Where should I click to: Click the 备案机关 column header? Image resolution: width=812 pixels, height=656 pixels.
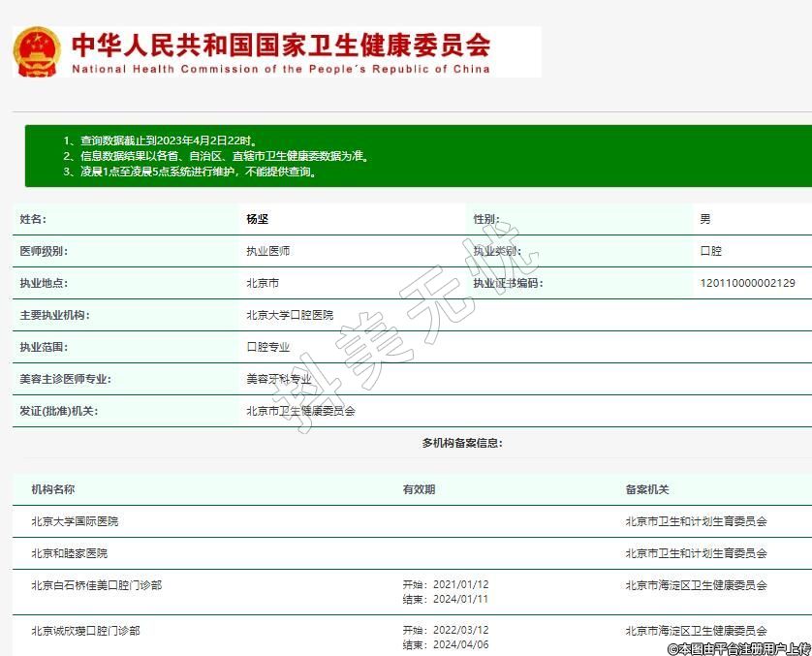646,489
